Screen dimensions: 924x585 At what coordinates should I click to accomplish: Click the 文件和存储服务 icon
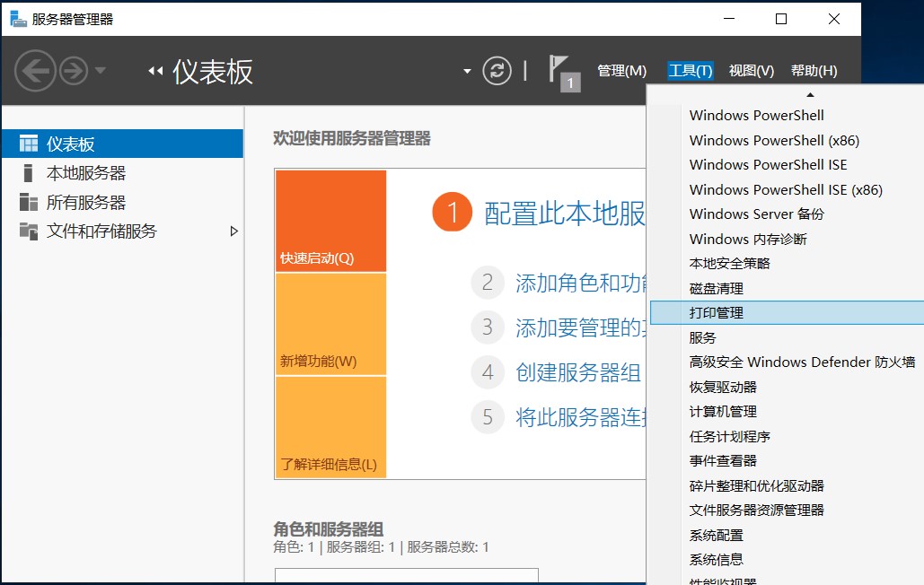29,231
